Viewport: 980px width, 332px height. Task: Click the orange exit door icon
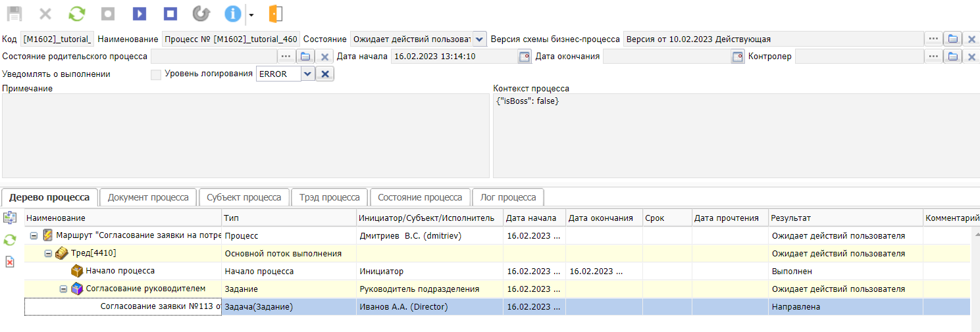click(x=276, y=14)
